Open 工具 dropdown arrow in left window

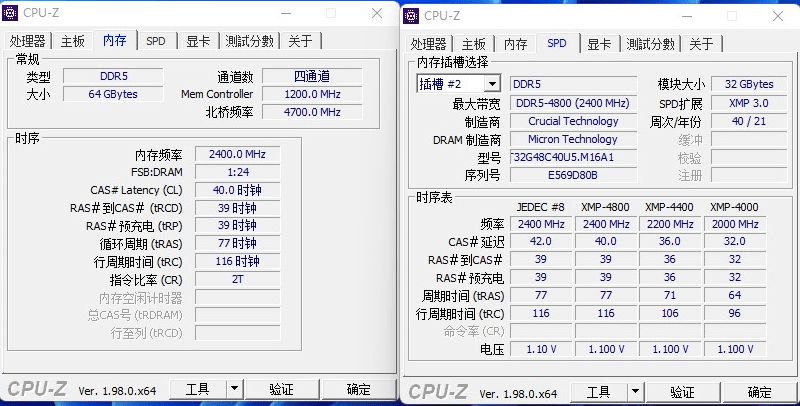tap(234, 389)
